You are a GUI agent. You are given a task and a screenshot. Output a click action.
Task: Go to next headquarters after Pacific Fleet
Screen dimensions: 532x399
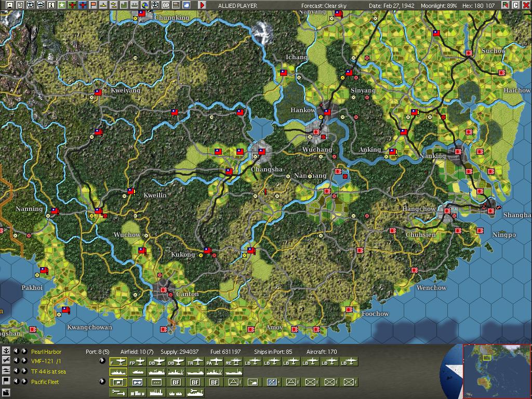(24, 381)
